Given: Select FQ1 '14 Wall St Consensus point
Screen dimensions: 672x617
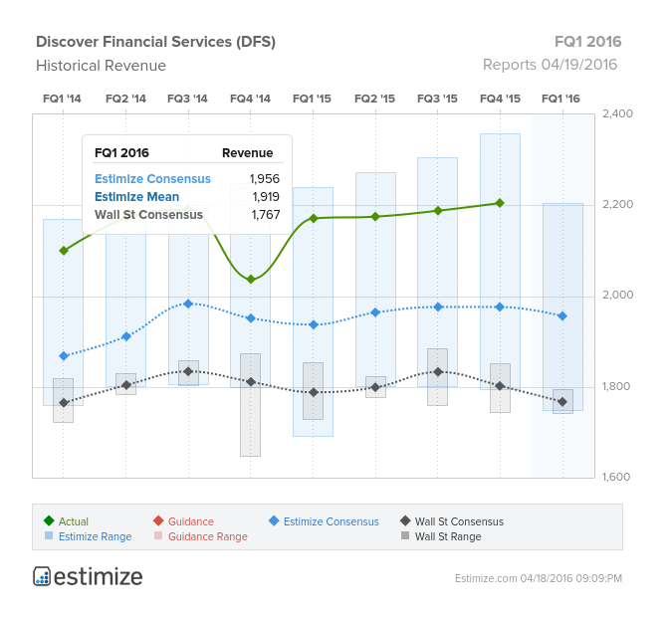Looking at the screenshot, I should (64, 403).
